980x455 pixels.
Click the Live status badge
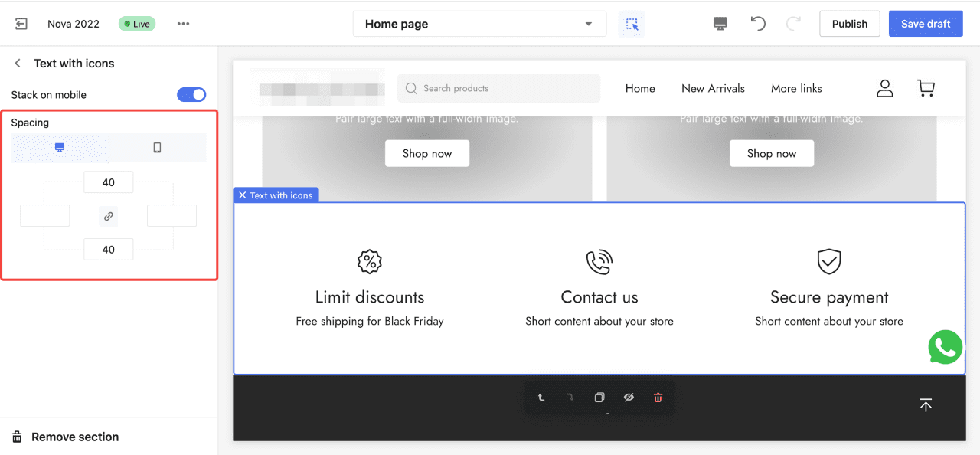(137, 24)
